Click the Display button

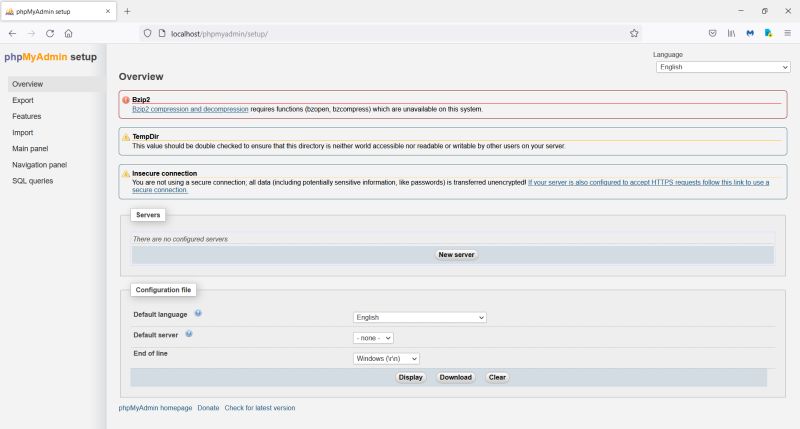(410, 377)
